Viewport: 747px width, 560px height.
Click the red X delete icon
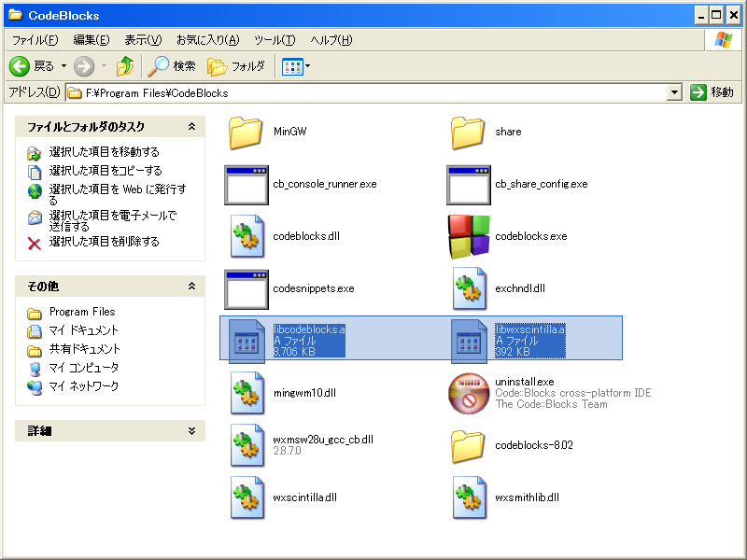pos(35,244)
